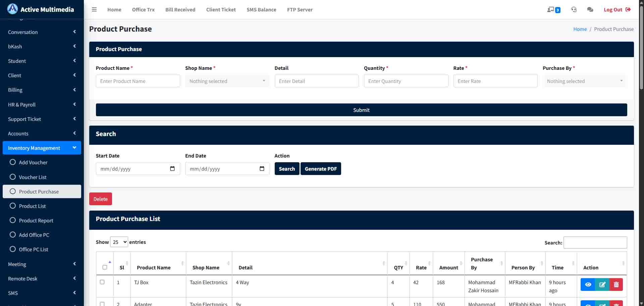Click the Add Office PC circle icon
The height and width of the screenshot is (306, 644).
pos(13,234)
